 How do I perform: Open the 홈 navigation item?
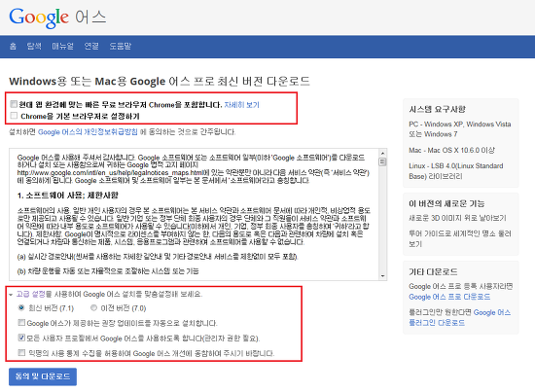tap(13, 46)
